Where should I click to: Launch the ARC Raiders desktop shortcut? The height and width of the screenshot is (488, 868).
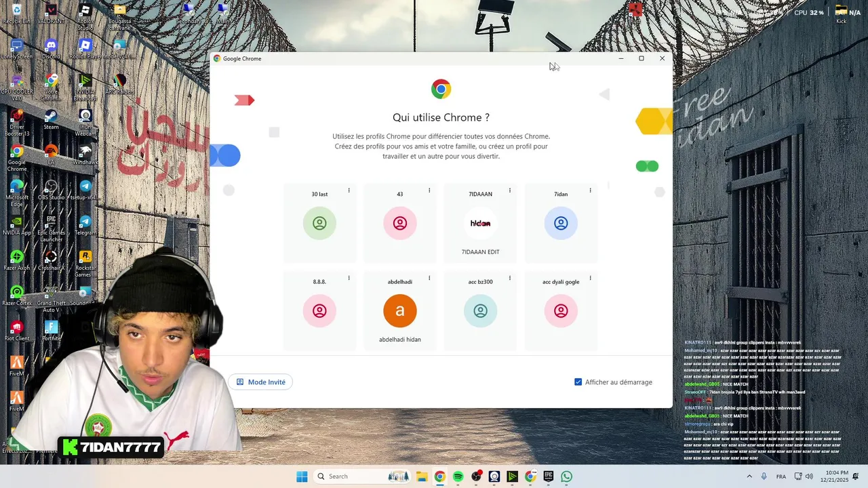[x=119, y=84]
